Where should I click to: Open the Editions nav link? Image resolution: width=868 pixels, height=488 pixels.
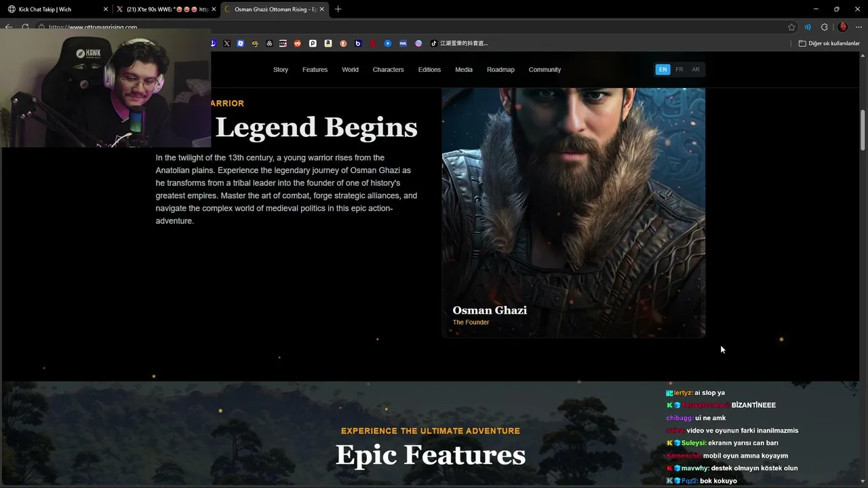tap(429, 70)
